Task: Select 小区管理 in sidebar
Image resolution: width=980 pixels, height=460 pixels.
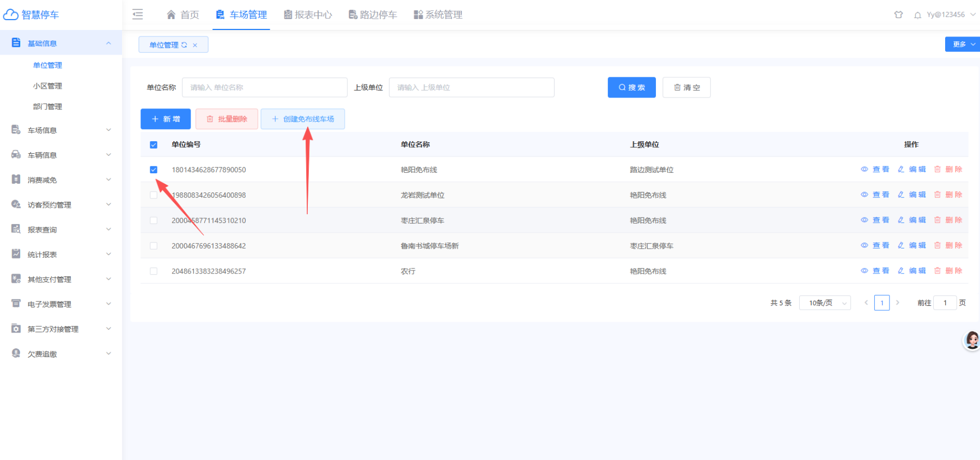Action: point(47,86)
